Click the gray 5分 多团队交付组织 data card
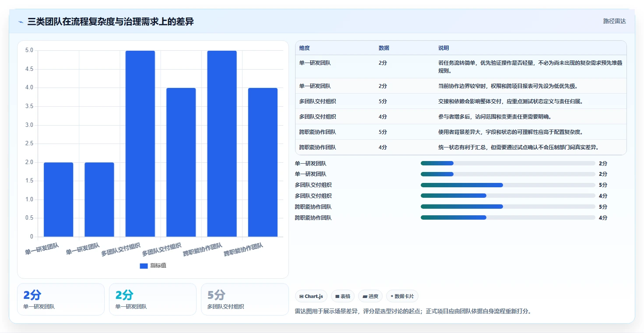The height and width of the screenshot is (333, 644). [245, 299]
